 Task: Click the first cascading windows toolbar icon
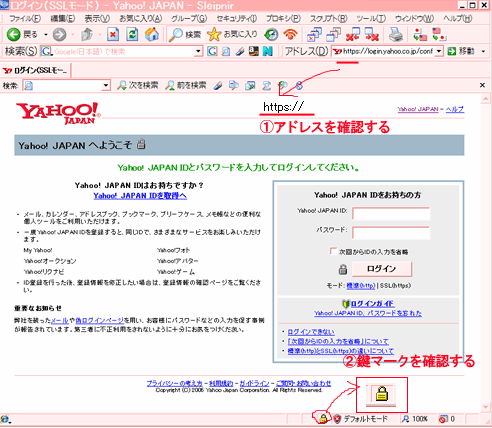[x=314, y=35]
